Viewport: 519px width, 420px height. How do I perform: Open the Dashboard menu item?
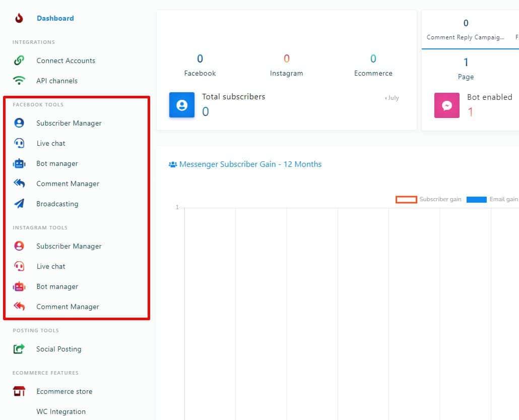click(55, 18)
